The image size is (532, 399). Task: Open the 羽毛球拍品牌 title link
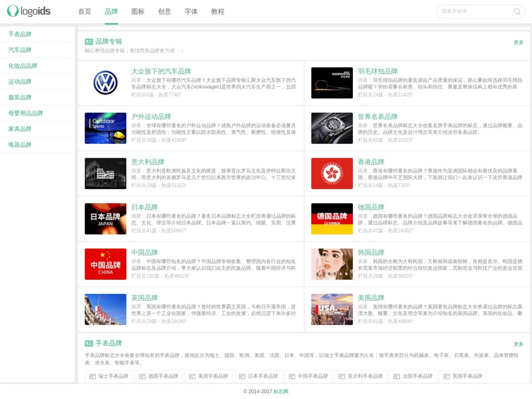coord(378,71)
